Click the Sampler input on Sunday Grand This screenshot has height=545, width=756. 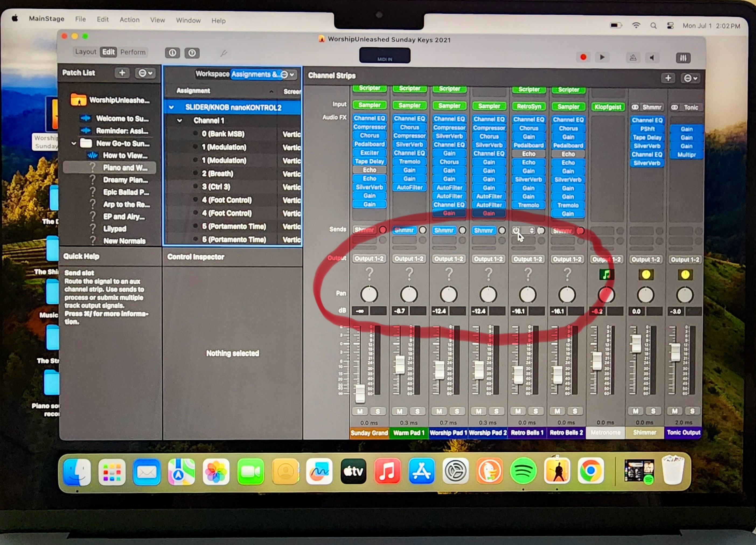click(369, 105)
